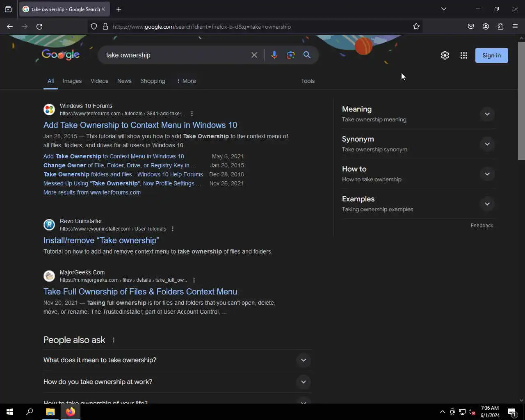Click the magnifier search button
This screenshot has height=420, width=525.
307,55
